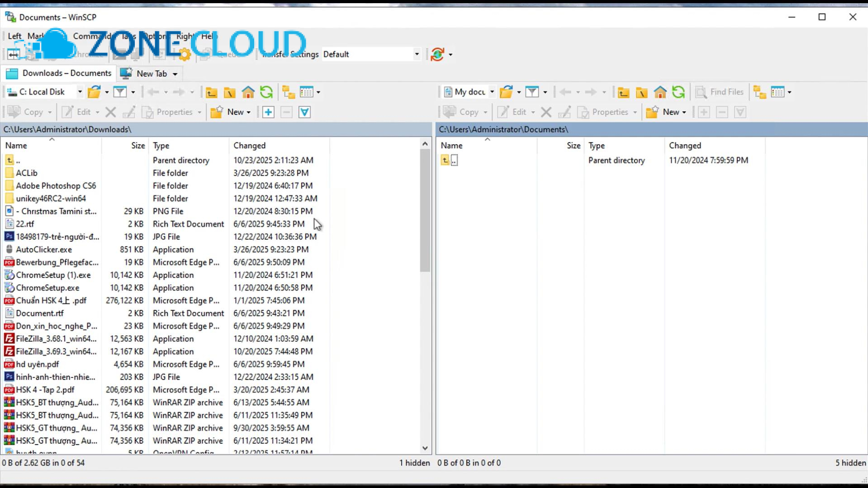The image size is (868, 488).
Task: Open the C: Local Disk drive selector
Action: (x=43, y=91)
